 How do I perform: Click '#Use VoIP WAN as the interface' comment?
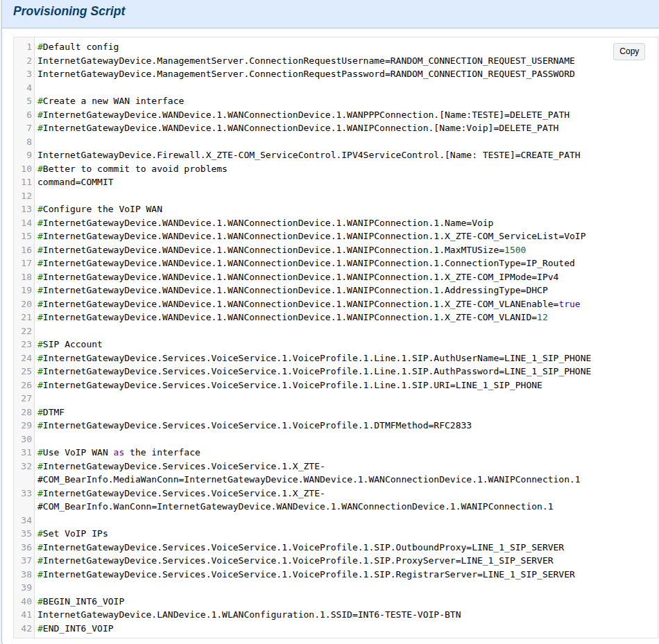[119, 453]
